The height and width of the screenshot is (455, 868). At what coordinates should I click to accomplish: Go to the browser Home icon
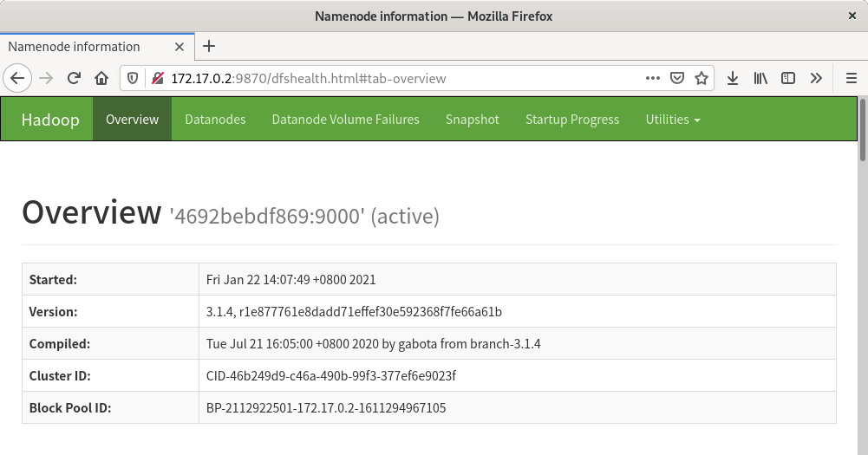point(101,78)
